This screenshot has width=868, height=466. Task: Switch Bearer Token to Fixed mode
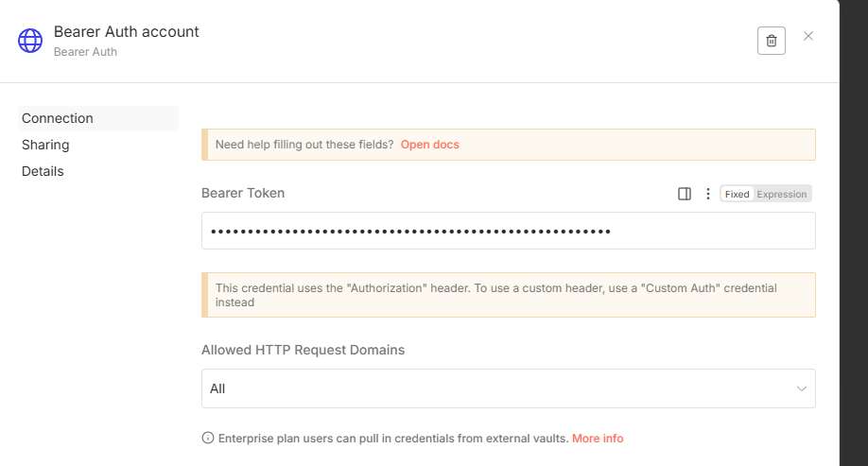click(x=737, y=194)
